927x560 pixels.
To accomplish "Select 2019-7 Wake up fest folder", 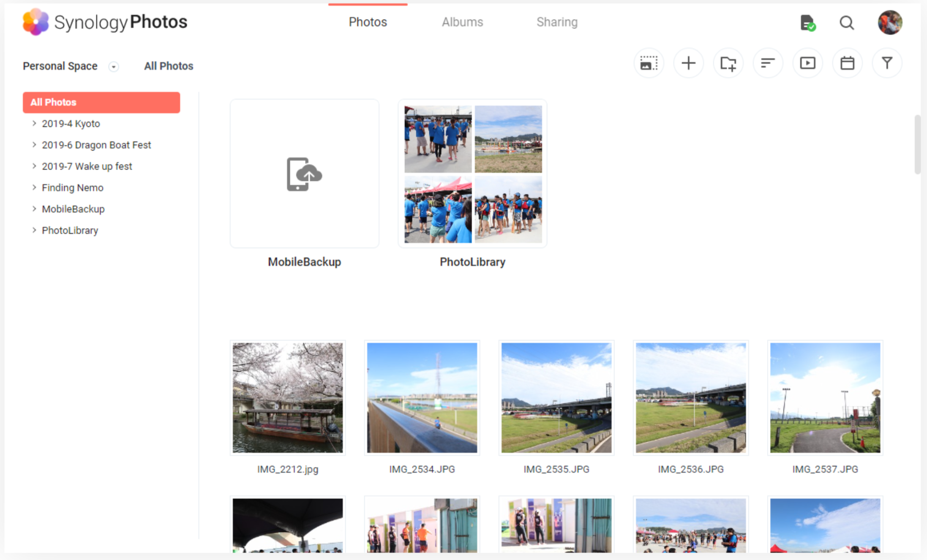I will (87, 166).
